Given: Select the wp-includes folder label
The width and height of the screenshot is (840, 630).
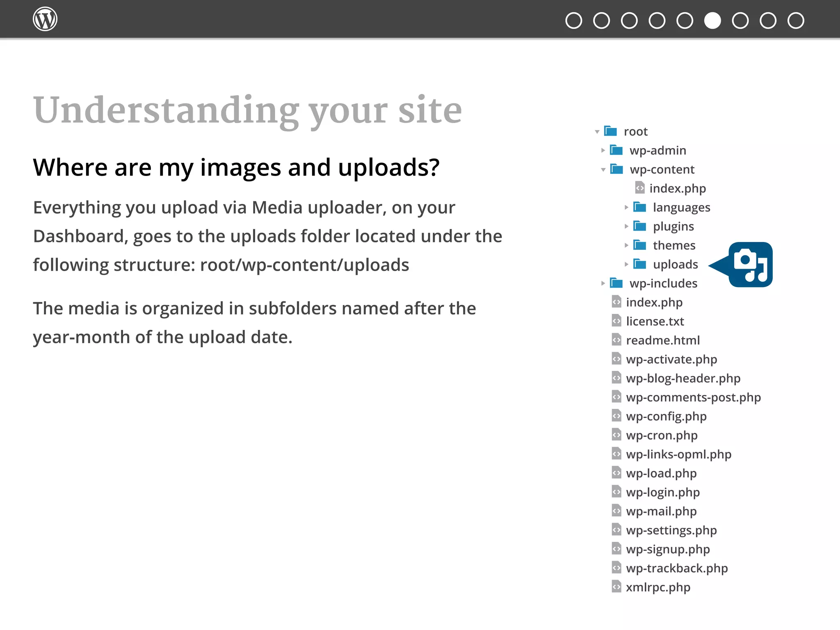Looking at the screenshot, I should (664, 283).
